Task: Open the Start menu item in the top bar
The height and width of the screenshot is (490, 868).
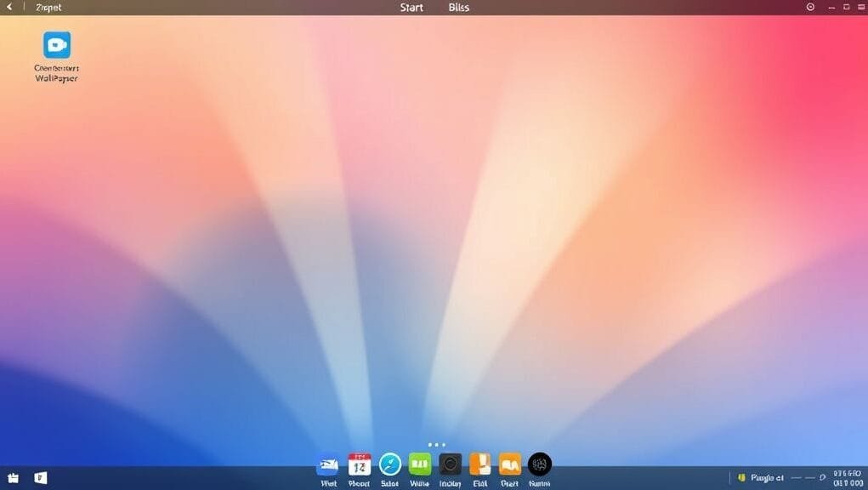Action: pyautogui.click(x=411, y=7)
